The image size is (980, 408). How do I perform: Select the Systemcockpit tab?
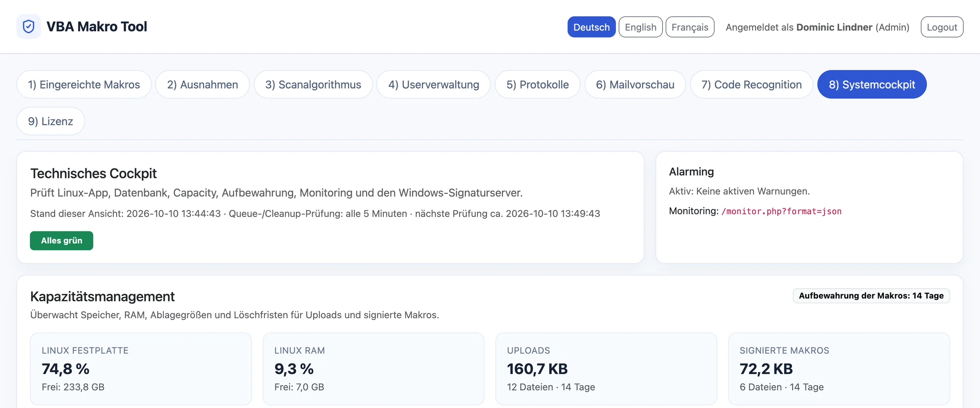pos(872,84)
